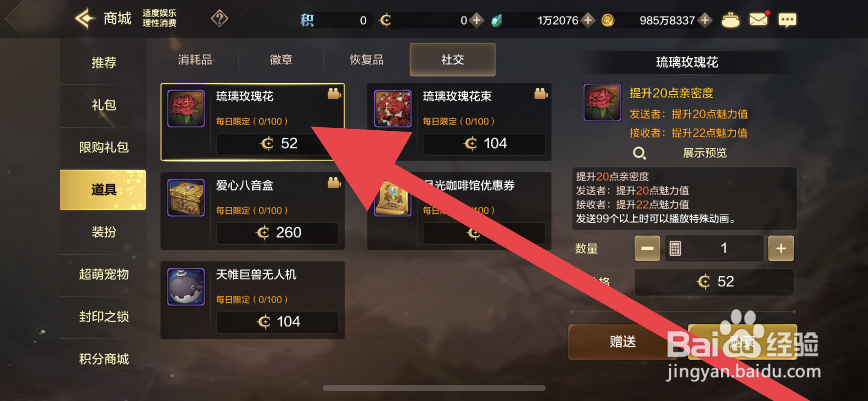Add green gems with plus icon

[588, 20]
